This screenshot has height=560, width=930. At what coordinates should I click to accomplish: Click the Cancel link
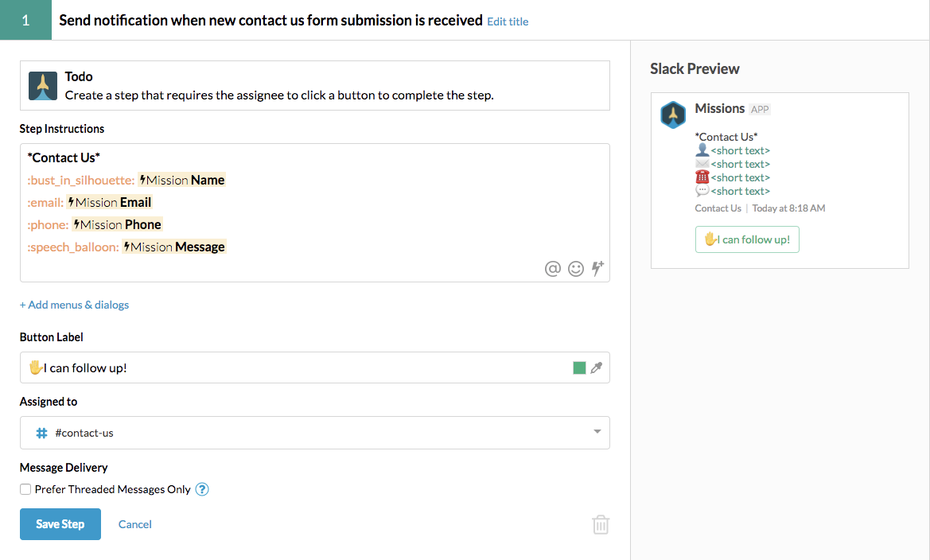point(135,524)
